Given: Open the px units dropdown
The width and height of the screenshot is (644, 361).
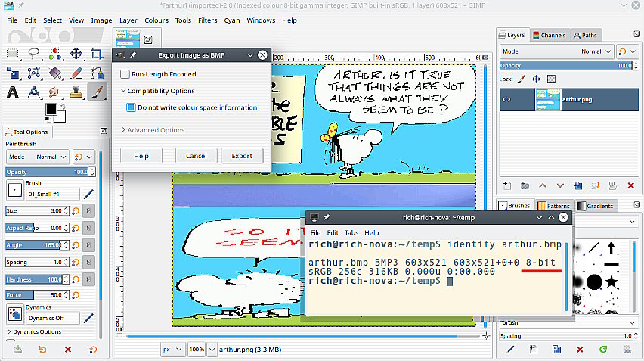Looking at the screenshot, I should (172, 350).
